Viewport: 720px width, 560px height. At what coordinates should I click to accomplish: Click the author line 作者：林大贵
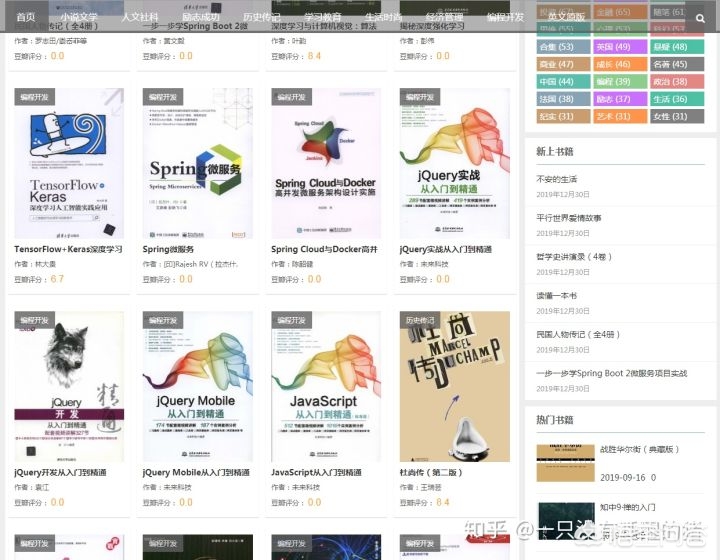[35, 264]
